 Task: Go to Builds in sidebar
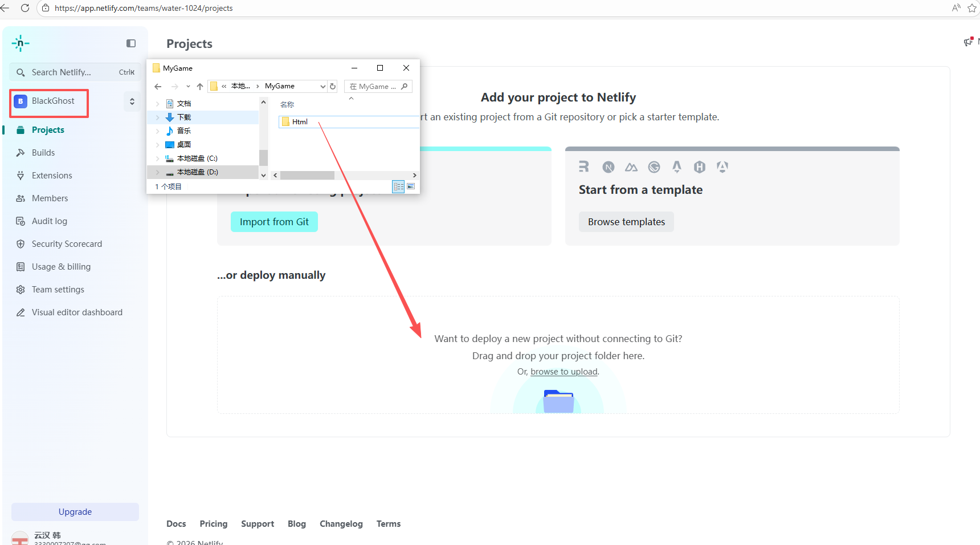coord(43,153)
